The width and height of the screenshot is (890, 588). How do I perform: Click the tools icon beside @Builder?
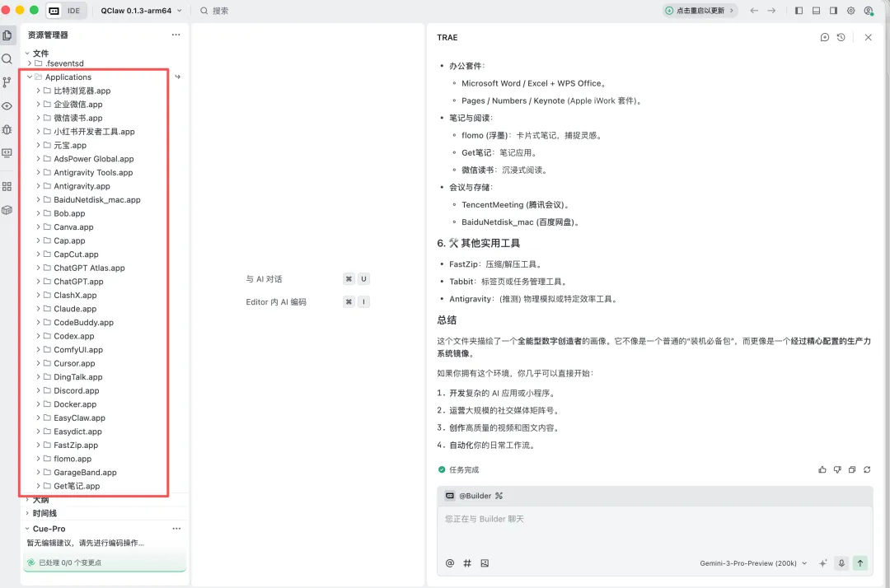(499, 496)
